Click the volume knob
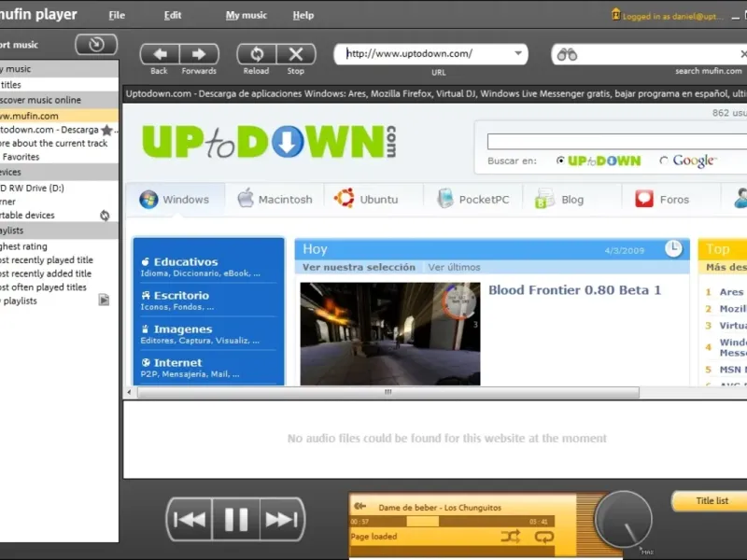Screen dimensions: 747x560 (623, 519)
